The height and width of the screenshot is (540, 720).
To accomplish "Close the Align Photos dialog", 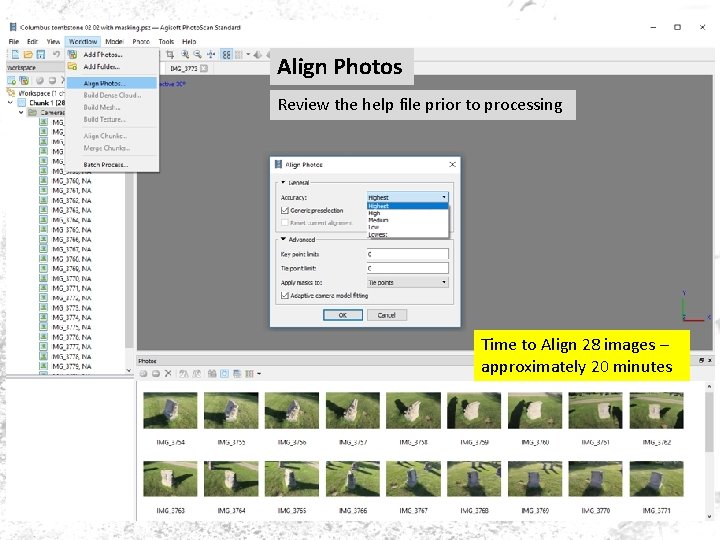I will tap(452, 164).
